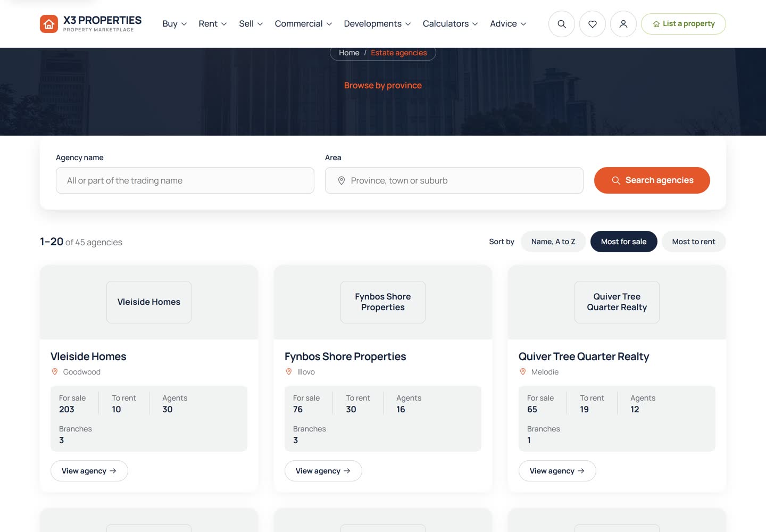
Task: Click Fynbos Shore Properties logo thumbnail
Action: click(383, 302)
